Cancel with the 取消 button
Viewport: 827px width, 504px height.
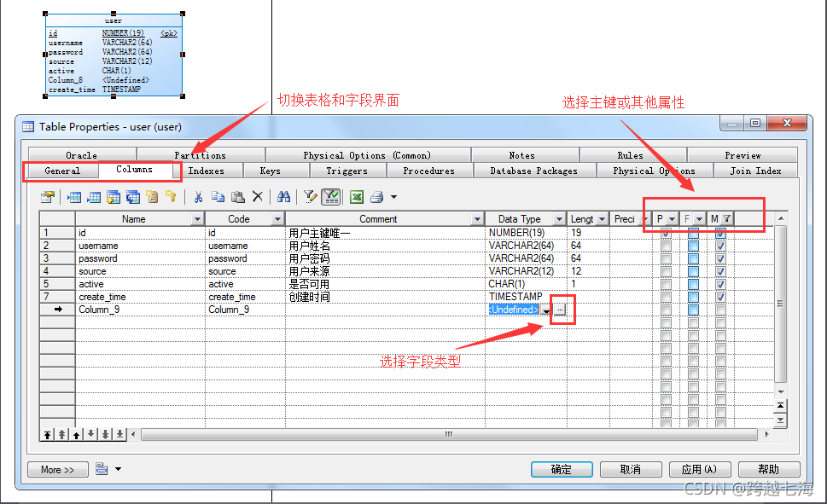630,469
